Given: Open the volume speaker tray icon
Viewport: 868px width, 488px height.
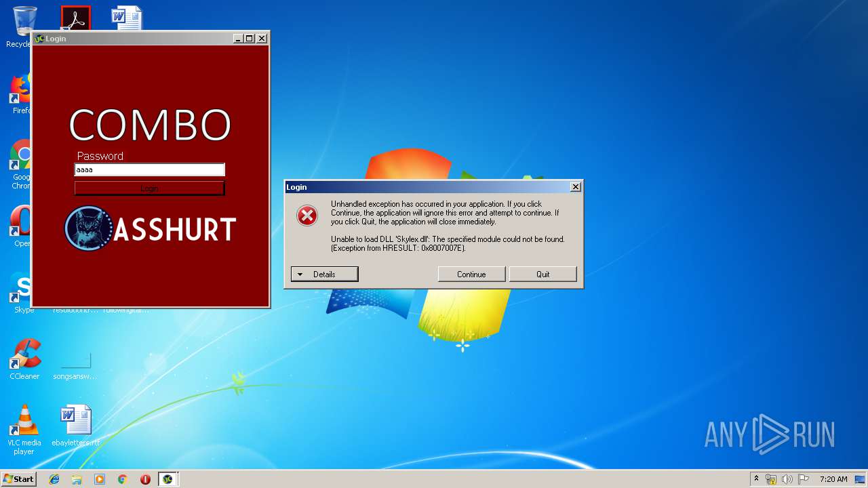Looking at the screenshot, I should 787,479.
